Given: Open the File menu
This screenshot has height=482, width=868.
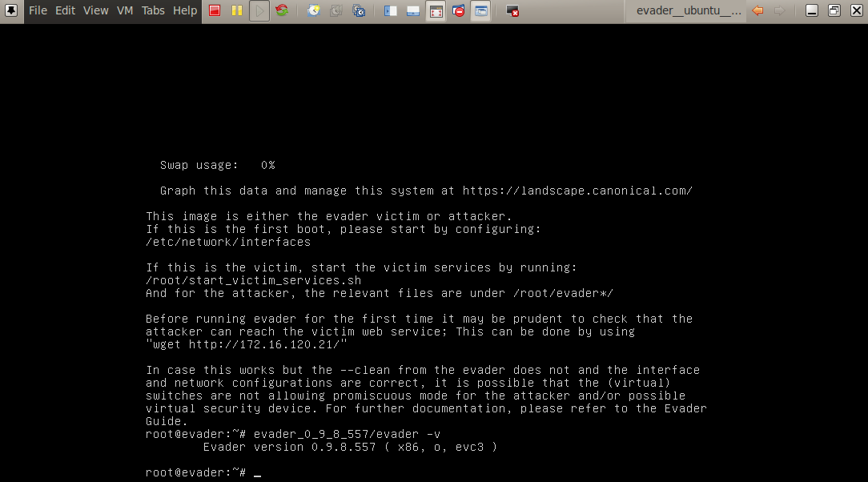Looking at the screenshot, I should (38, 11).
